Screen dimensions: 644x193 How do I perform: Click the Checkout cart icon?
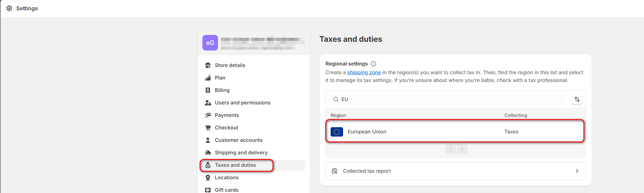pos(208,128)
